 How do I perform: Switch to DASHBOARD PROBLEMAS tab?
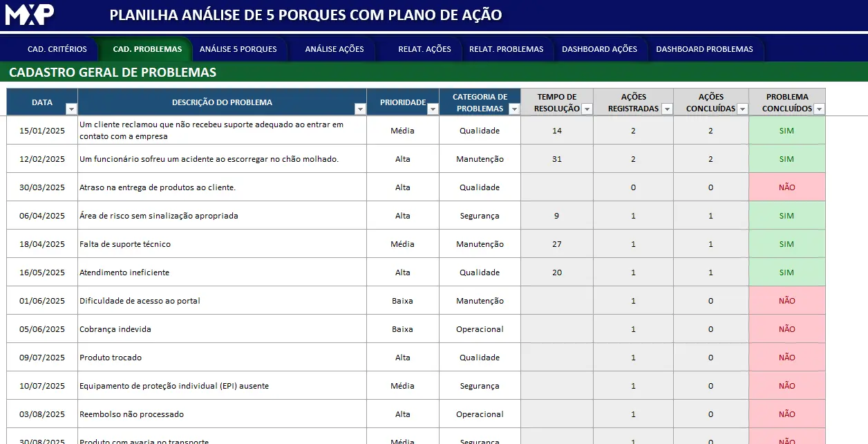[704, 49]
